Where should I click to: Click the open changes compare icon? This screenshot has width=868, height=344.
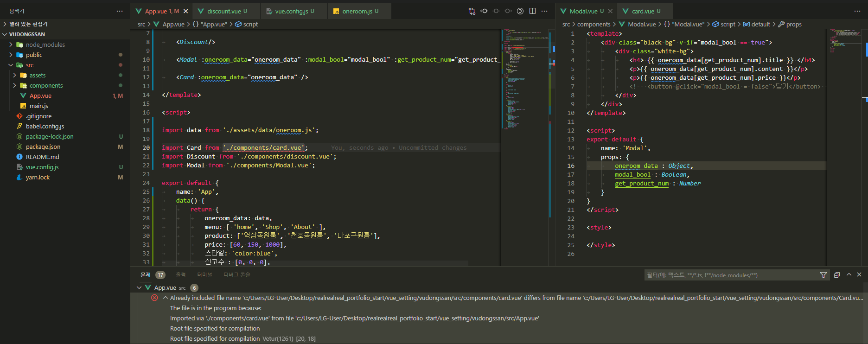coord(472,11)
